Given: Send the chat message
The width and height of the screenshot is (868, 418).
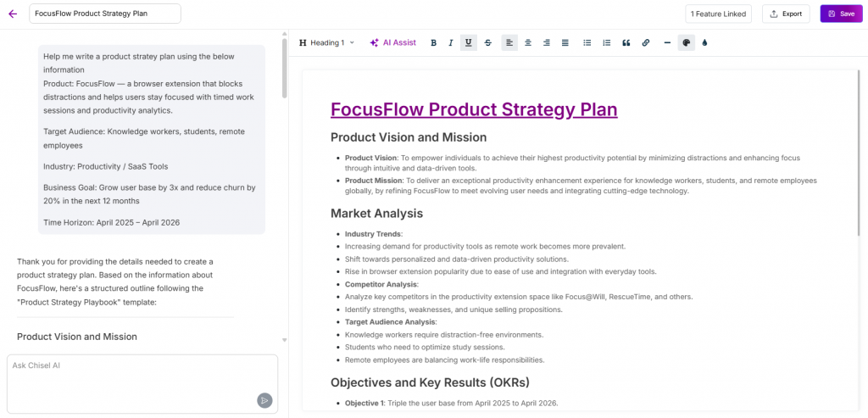Looking at the screenshot, I should (264, 400).
